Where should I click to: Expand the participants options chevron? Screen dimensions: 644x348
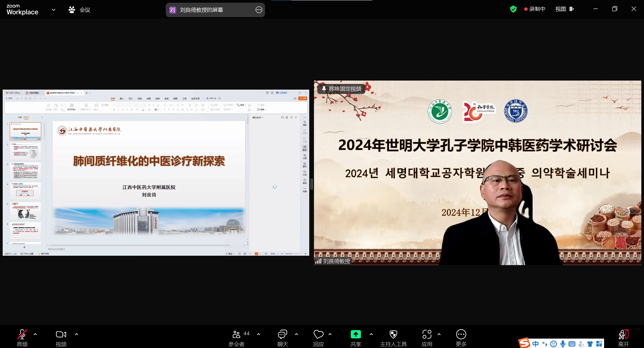pyautogui.click(x=259, y=334)
